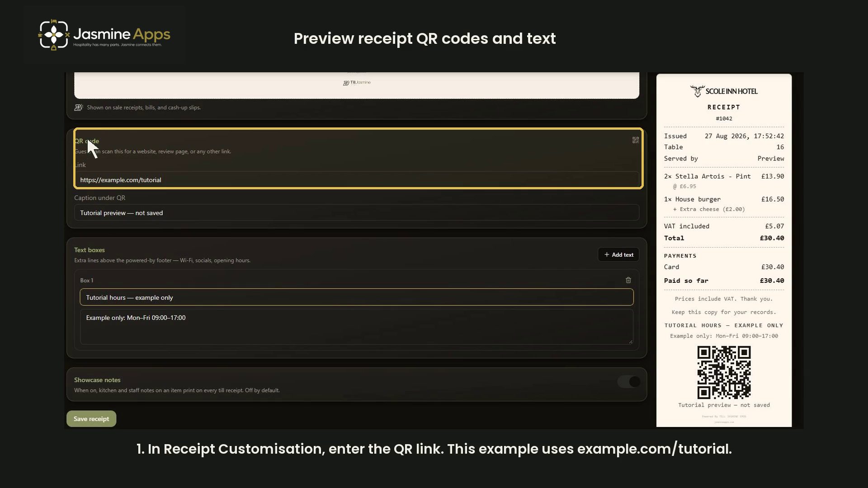Delete Box 1 with trash icon
Screen dimensions: 868x488
(628, 280)
